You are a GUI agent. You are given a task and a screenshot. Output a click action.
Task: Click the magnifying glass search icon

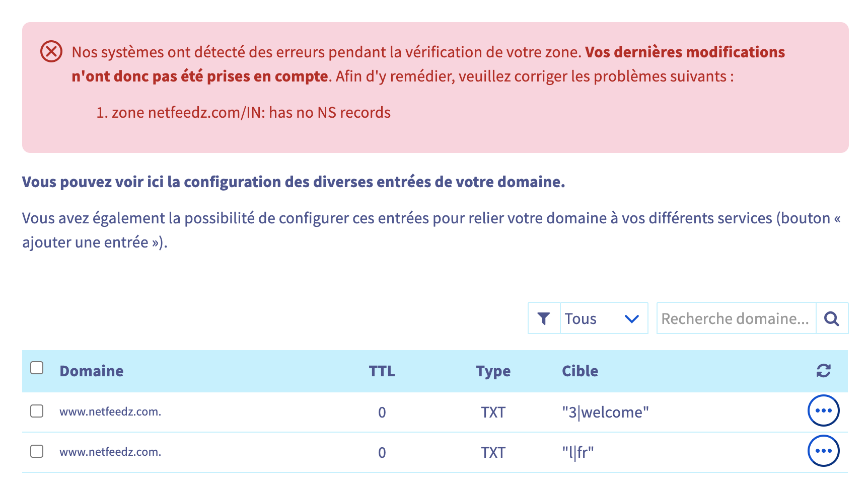point(832,318)
